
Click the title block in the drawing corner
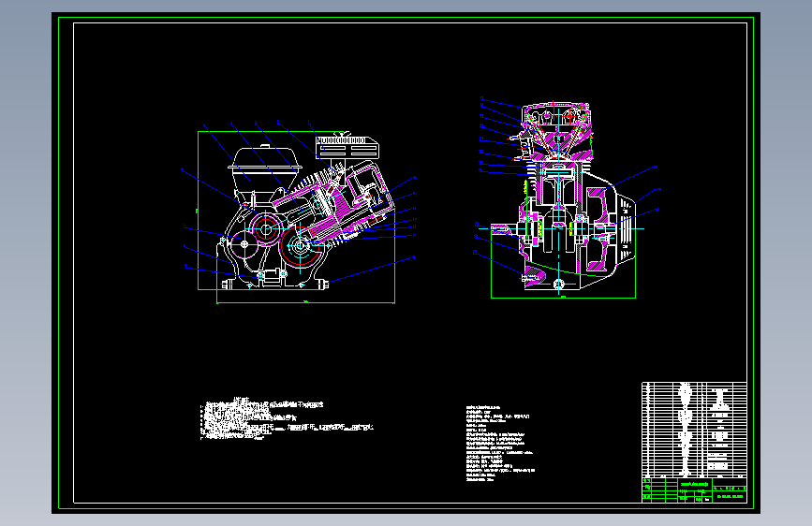[x=694, y=489]
